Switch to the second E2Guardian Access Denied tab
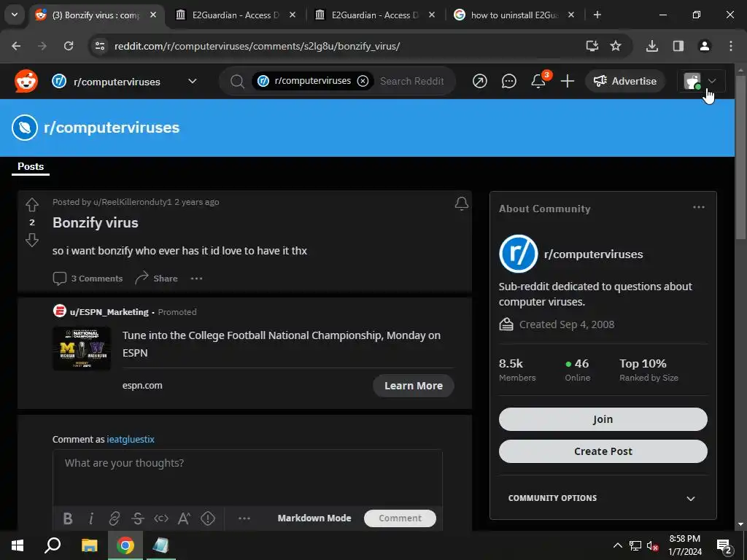The width and height of the screenshot is (747, 560). tap(375, 15)
